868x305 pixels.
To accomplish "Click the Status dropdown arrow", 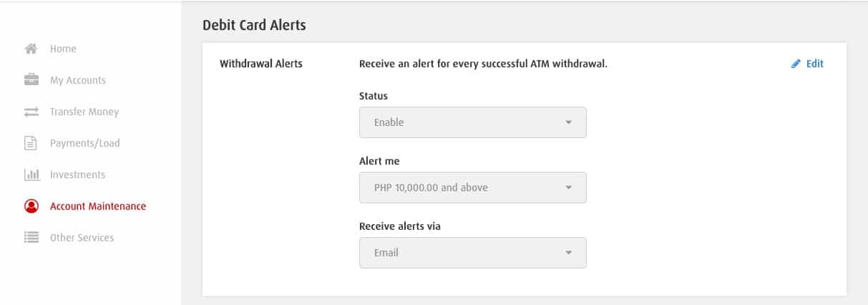I will point(568,122).
